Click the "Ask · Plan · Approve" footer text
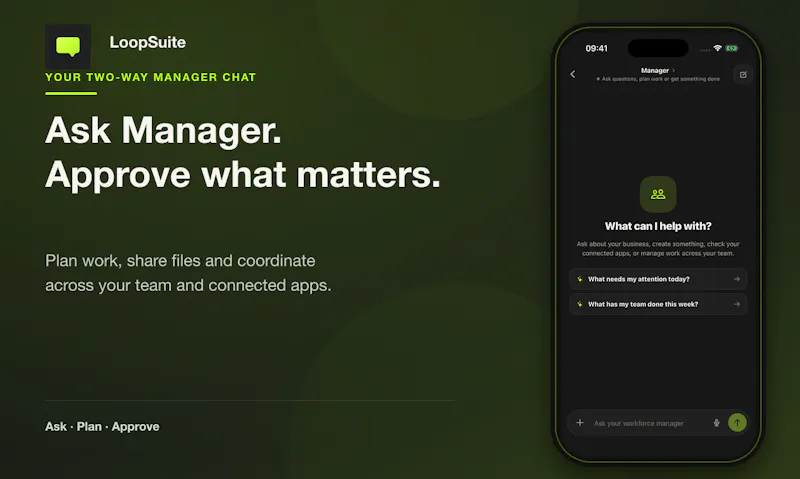This screenshot has height=479, width=800. (x=102, y=426)
